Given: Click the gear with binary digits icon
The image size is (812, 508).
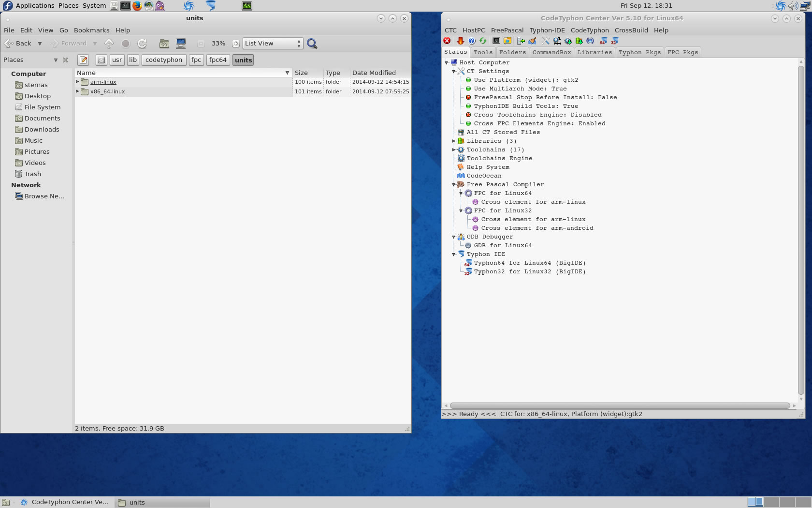Looking at the screenshot, I should (557, 41).
